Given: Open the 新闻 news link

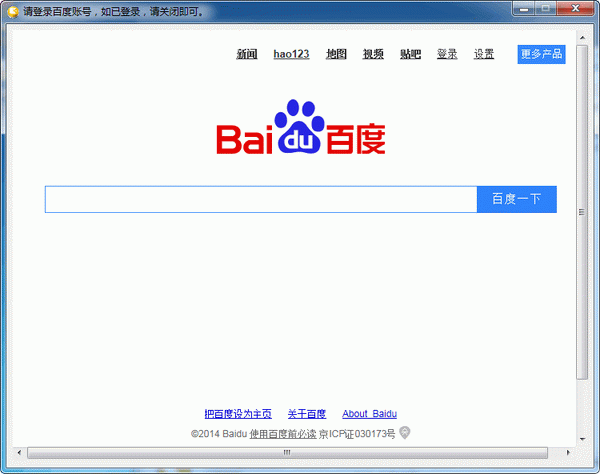Looking at the screenshot, I should [247, 54].
